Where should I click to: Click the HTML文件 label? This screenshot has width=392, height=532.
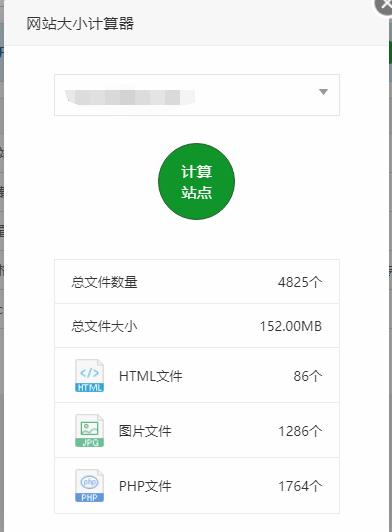click(x=151, y=376)
